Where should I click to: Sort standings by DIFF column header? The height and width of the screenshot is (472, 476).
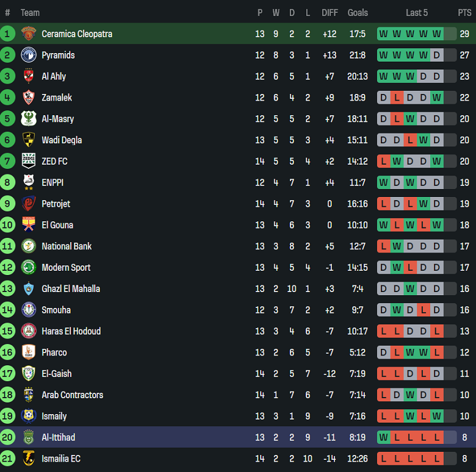330,12
